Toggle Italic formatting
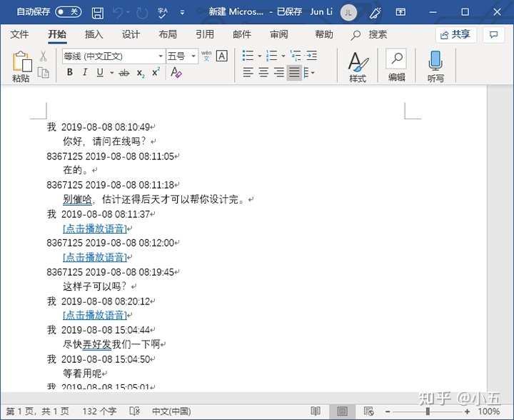 click(x=85, y=72)
